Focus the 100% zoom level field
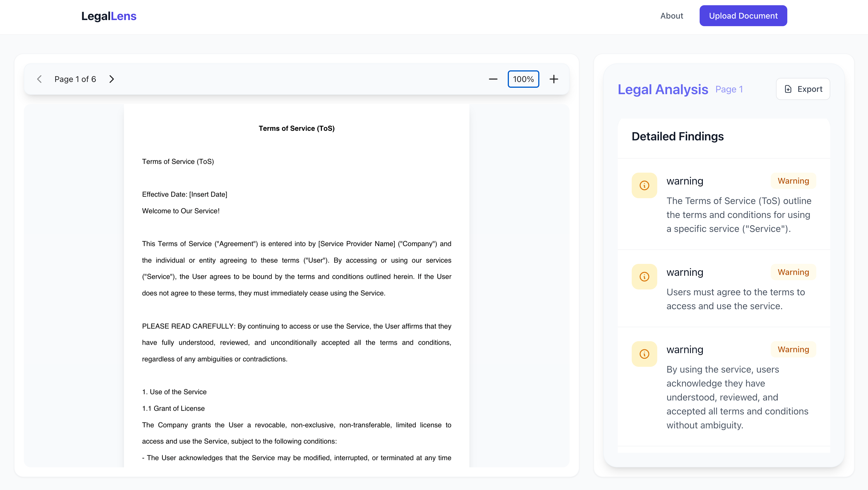This screenshot has width=868, height=490. [523, 79]
